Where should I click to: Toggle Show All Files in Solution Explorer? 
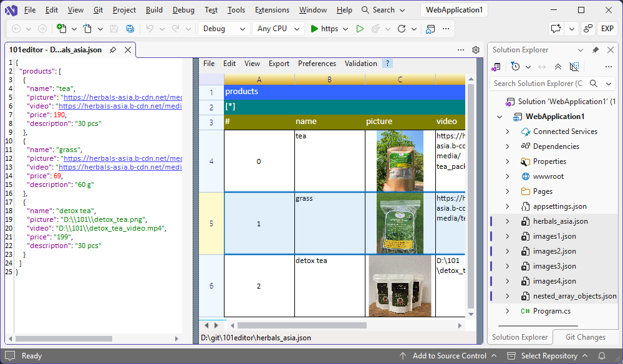point(574,67)
